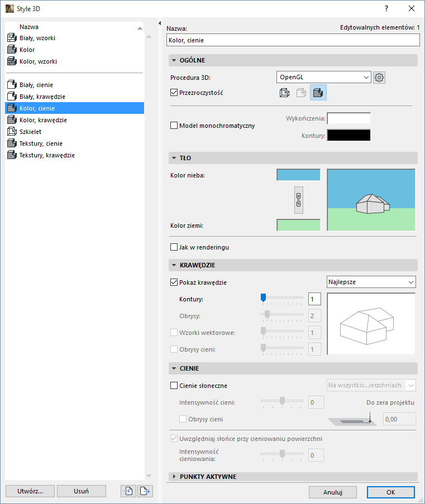This screenshot has width=425, height=504.
Task: Click the chain link between sky and ground colors
Action: [x=299, y=200]
